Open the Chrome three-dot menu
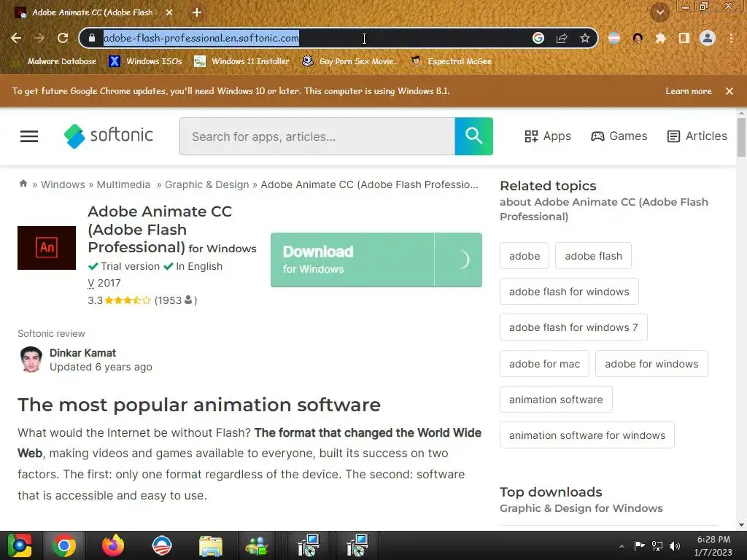 tap(731, 38)
